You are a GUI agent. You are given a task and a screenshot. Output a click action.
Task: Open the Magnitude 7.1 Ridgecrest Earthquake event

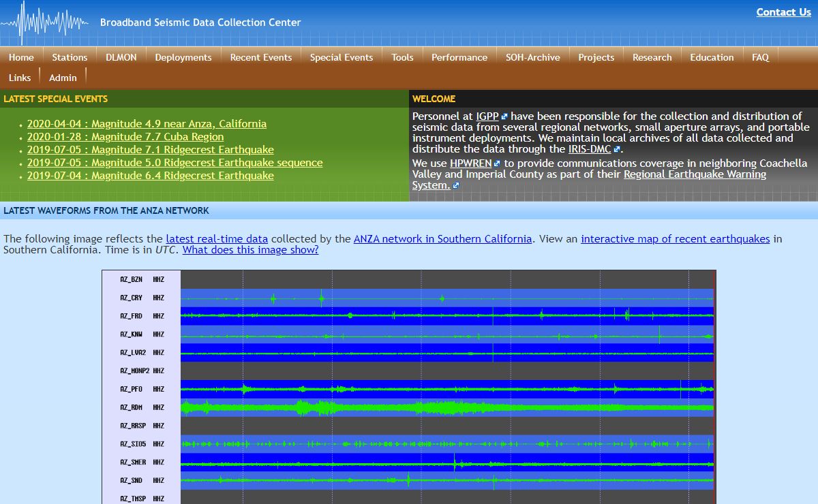point(151,150)
